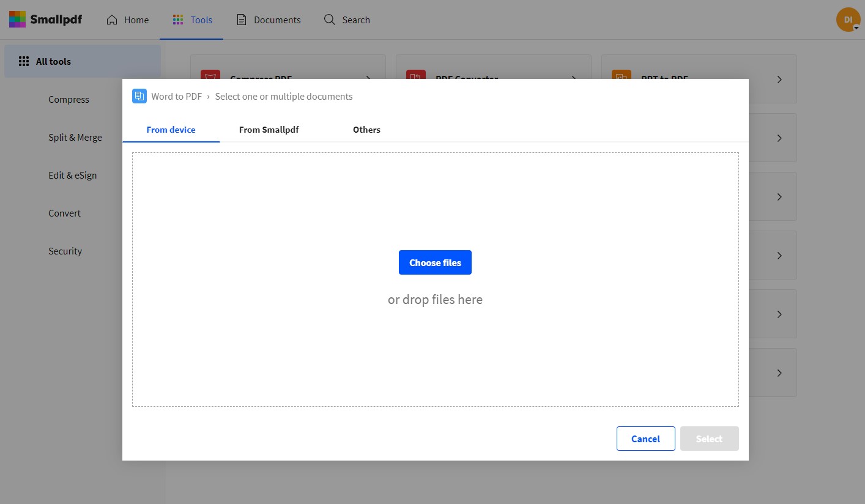Click the PPT to PDF tool icon

(x=622, y=75)
